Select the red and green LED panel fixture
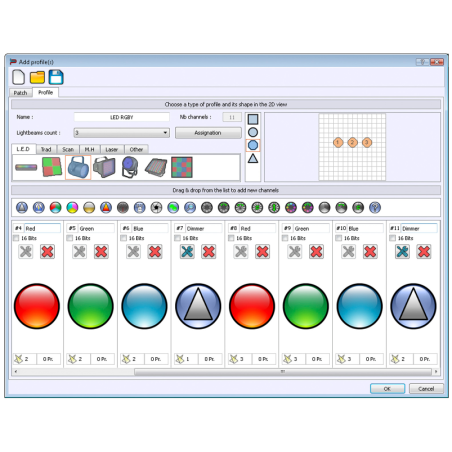 click(52, 167)
